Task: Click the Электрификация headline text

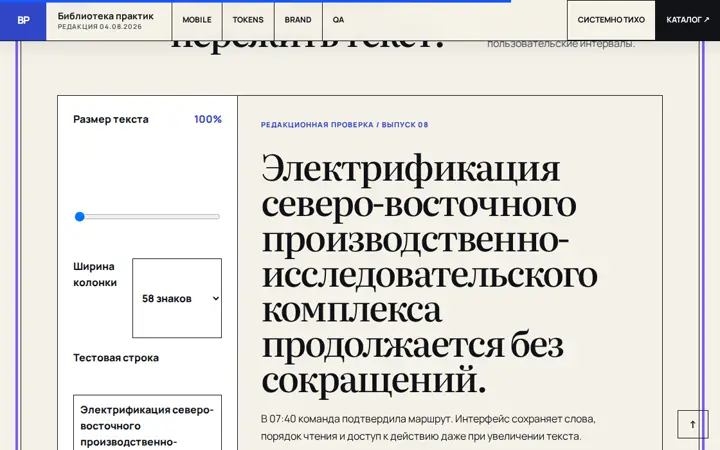Action: (x=429, y=274)
